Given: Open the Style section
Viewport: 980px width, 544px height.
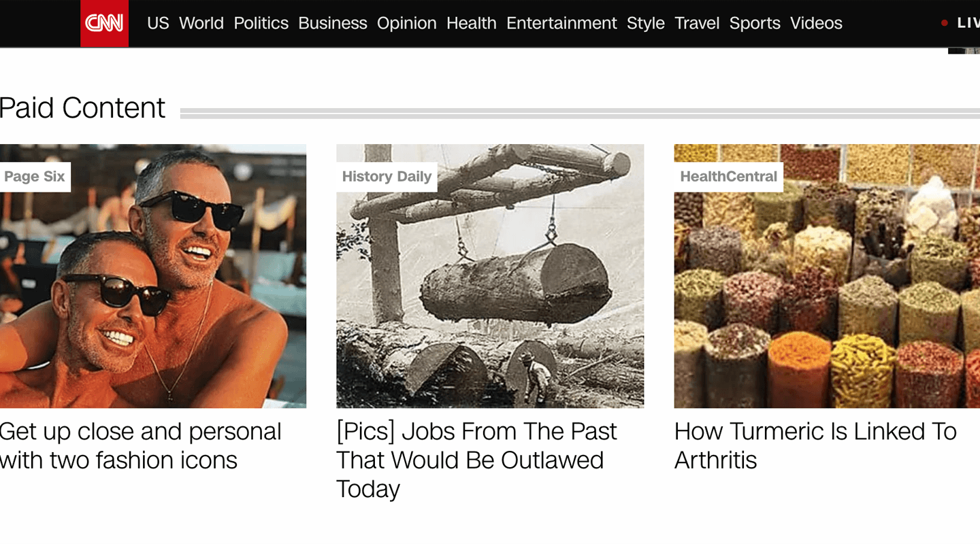Looking at the screenshot, I should click(645, 23).
